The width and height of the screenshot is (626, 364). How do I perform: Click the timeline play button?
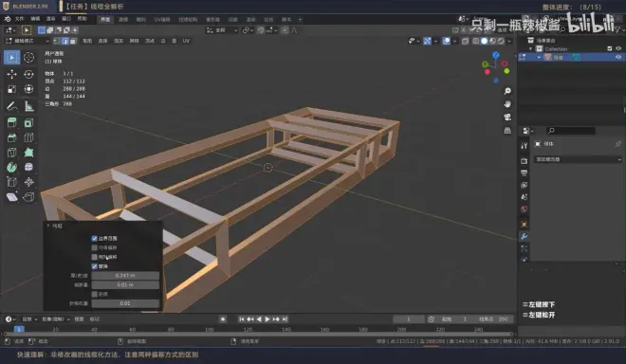coord(267,319)
